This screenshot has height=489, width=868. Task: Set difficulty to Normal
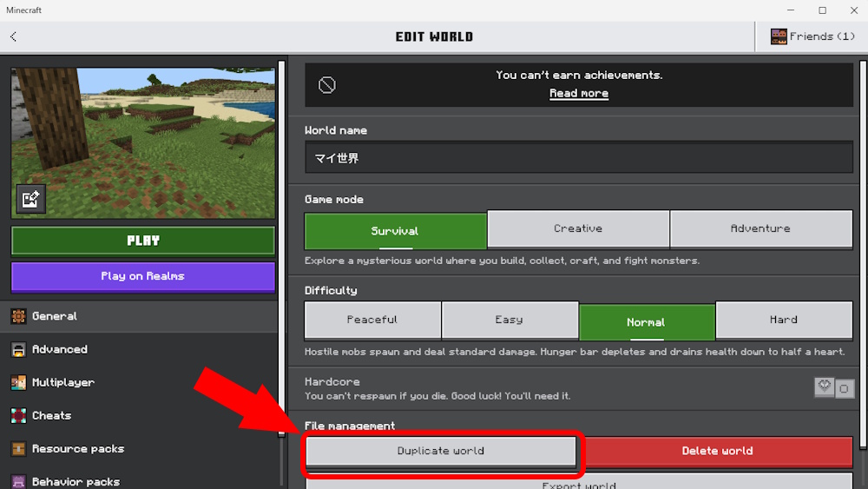pos(647,322)
